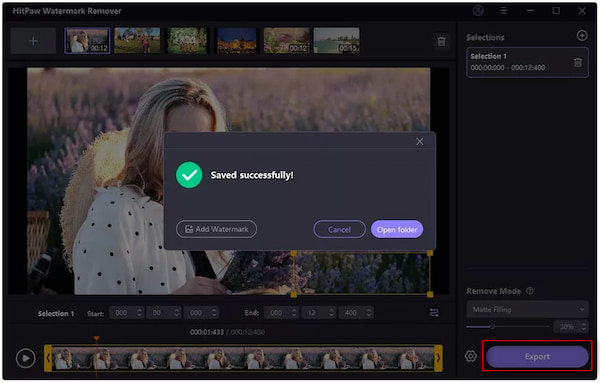Click the add video plus button
600x383 pixels.
tap(33, 41)
